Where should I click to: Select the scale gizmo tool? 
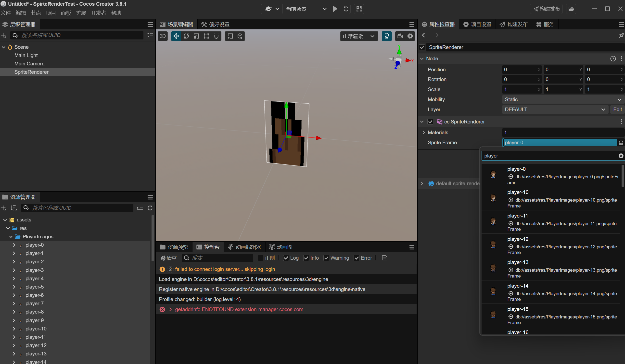(196, 36)
